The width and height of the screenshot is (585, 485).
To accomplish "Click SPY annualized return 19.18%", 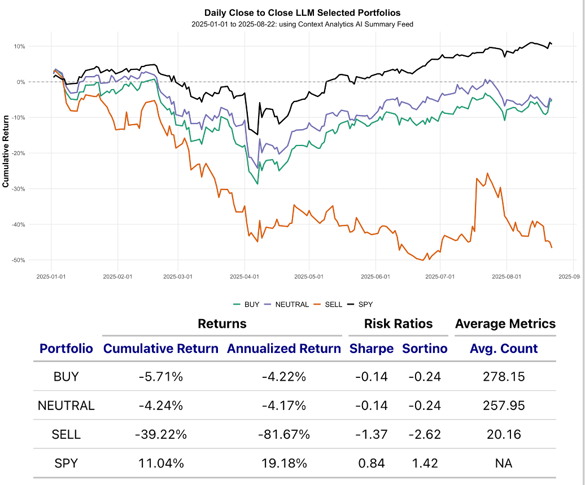I will point(284,463).
